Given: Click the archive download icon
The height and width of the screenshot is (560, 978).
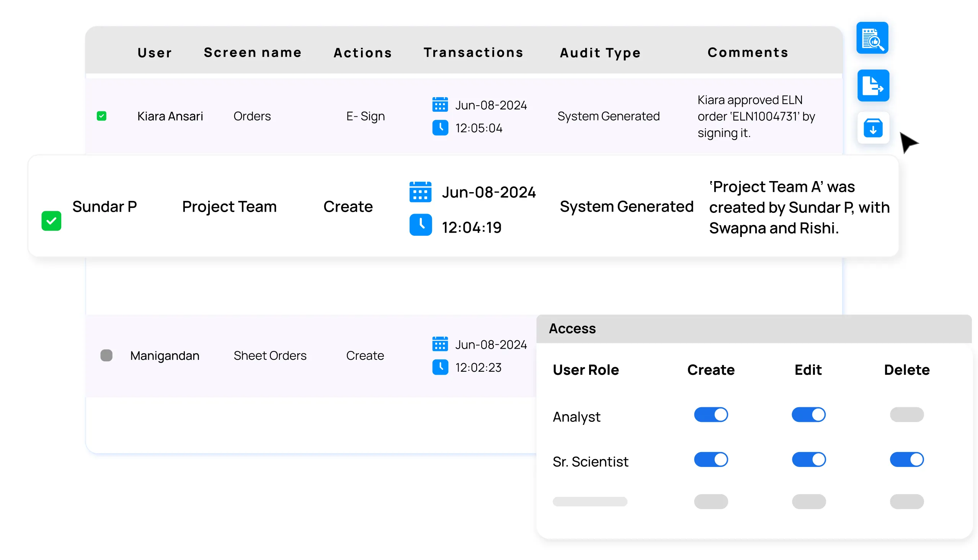Looking at the screenshot, I should [873, 128].
